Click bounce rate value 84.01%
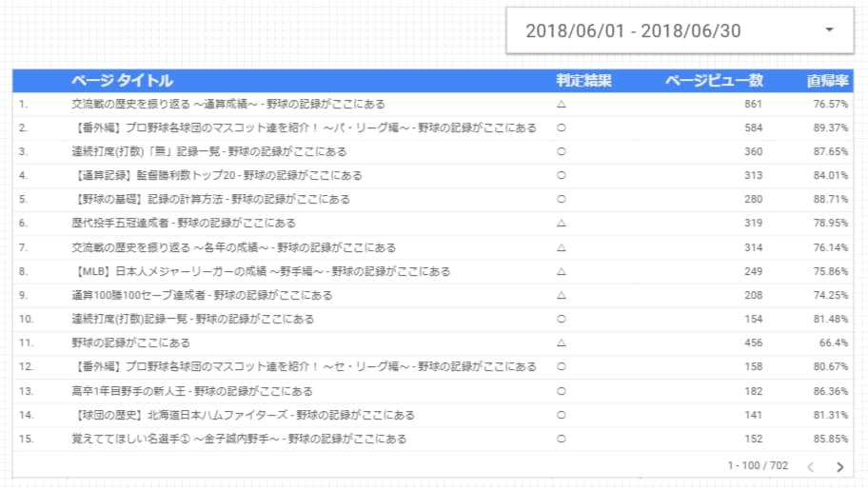 pyautogui.click(x=830, y=175)
